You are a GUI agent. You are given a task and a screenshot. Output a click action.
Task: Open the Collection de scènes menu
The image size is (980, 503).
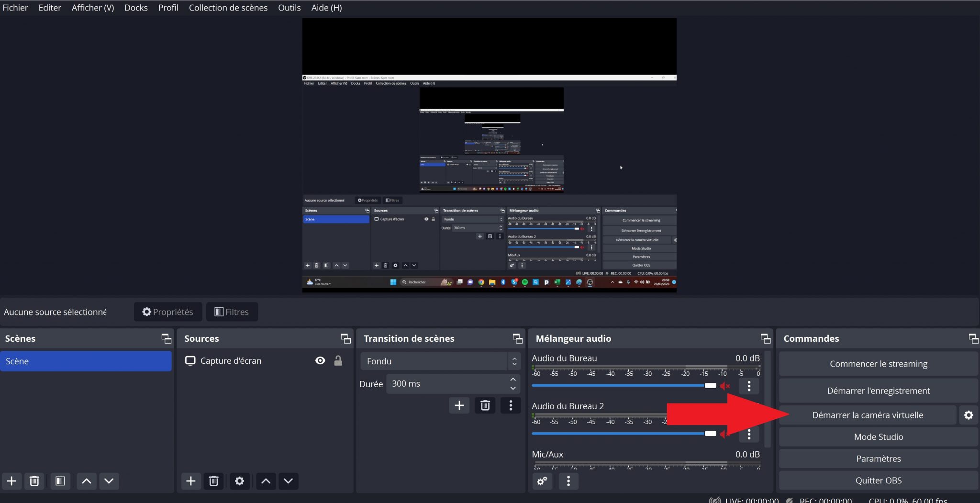tap(228, 7)
